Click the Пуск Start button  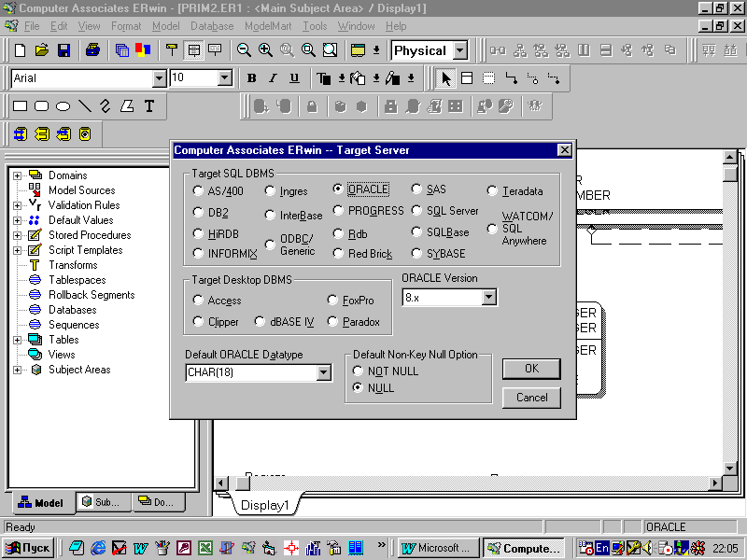pyautogui.click(x=28, y=548)
